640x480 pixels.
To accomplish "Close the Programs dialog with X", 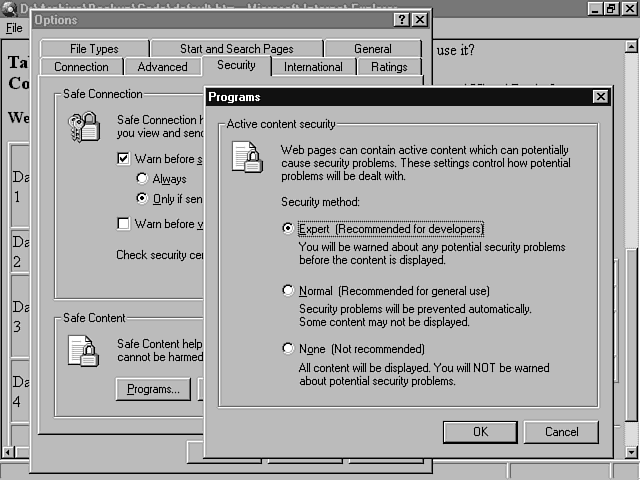I will coord(599,97).
